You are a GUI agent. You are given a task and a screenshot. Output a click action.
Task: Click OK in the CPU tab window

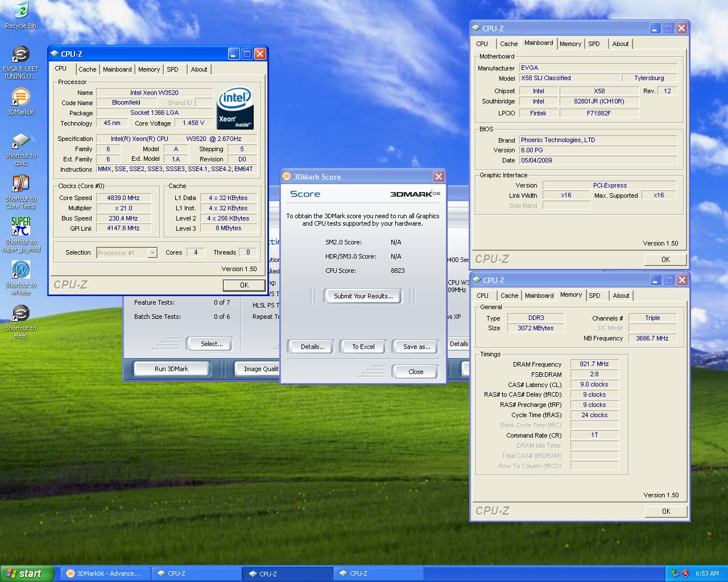(x=244, y=285)
